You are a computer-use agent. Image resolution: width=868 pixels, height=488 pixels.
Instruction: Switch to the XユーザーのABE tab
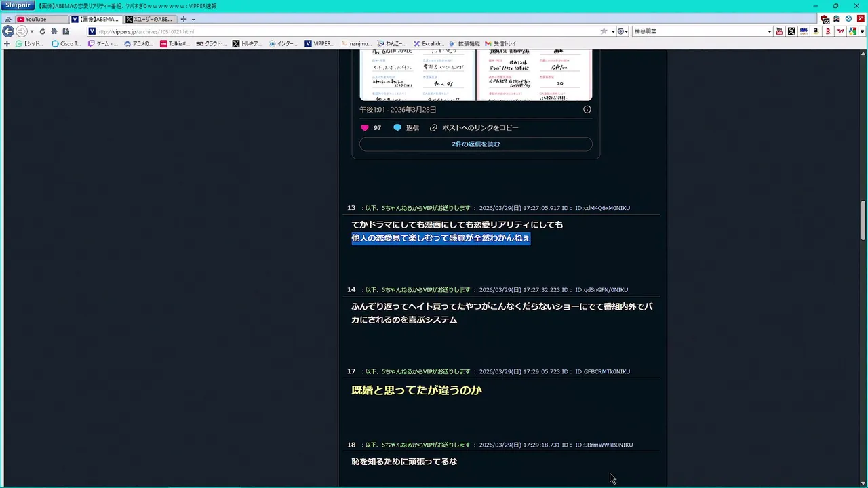click(150, 19)
